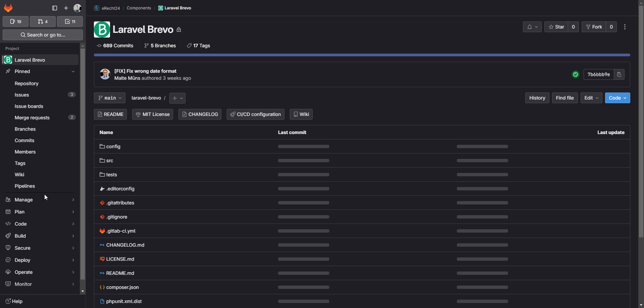The height and width of the screenshot is (308, 644).
Task: Copy commit SHA 7b6bbb9e to clipboard
Action: click(619, 74)
